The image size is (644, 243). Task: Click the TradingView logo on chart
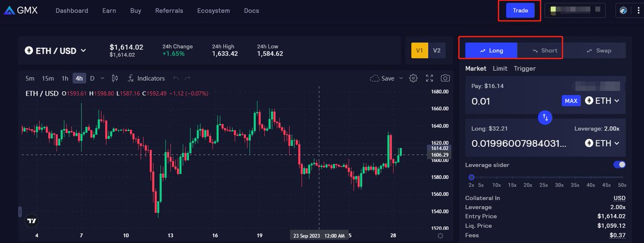point(31,220)
